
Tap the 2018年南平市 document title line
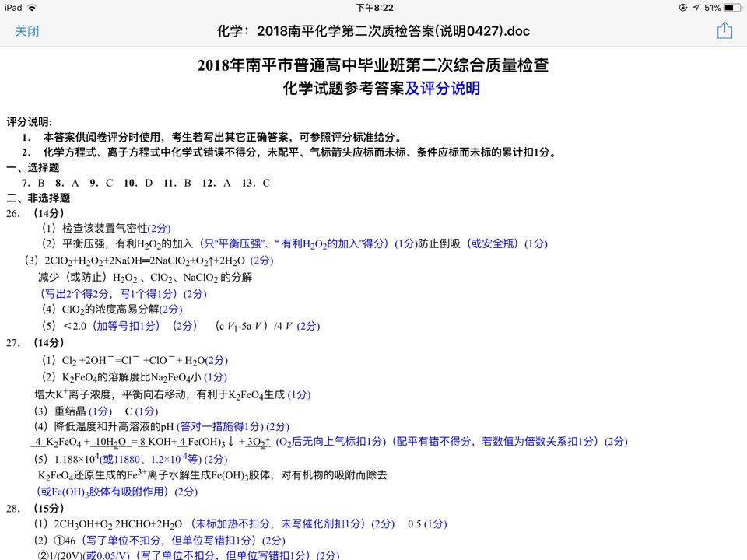[377, 65]
